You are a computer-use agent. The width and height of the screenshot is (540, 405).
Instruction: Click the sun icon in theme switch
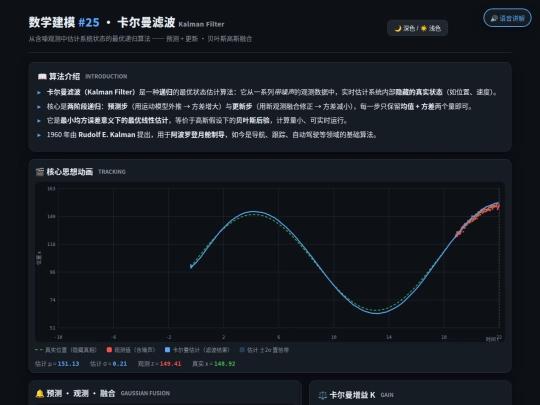(x=424, y=28)
